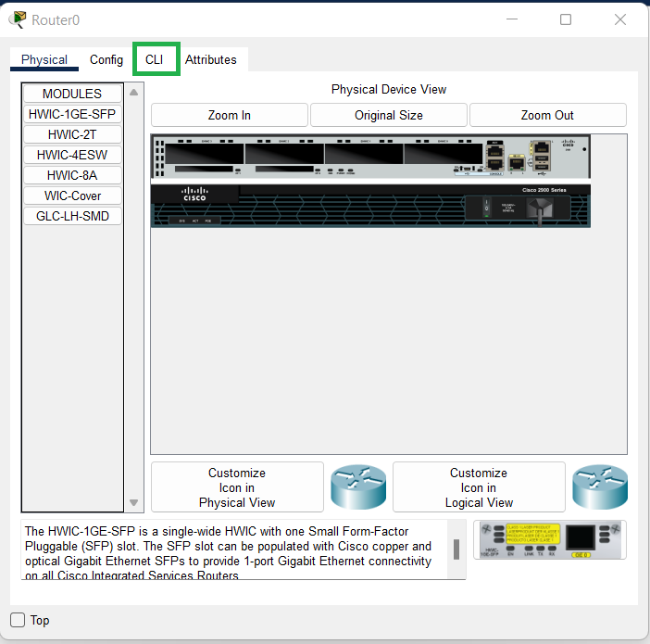The image size is (650, 644).
Task: Open the Attributes tab
Action: 210,59
